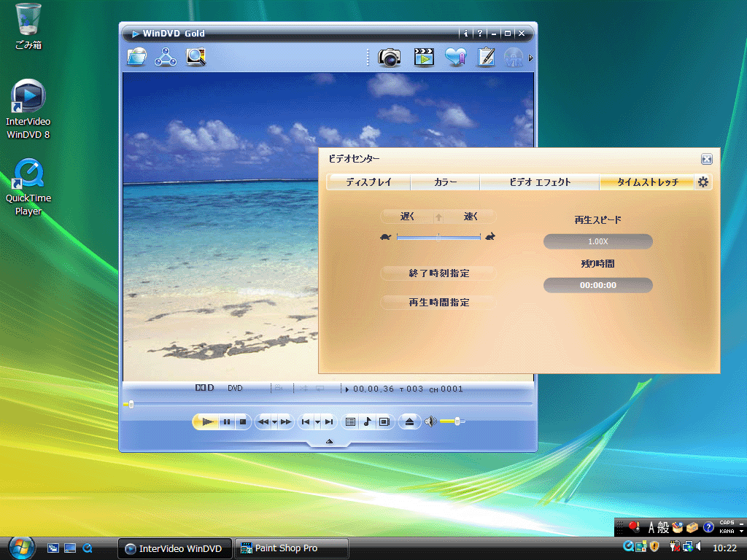The height and width of the screenshot is (560, 747).
Task: Open the DVD menu list icon
Action: pyautogui.click(x=350, y=421)
